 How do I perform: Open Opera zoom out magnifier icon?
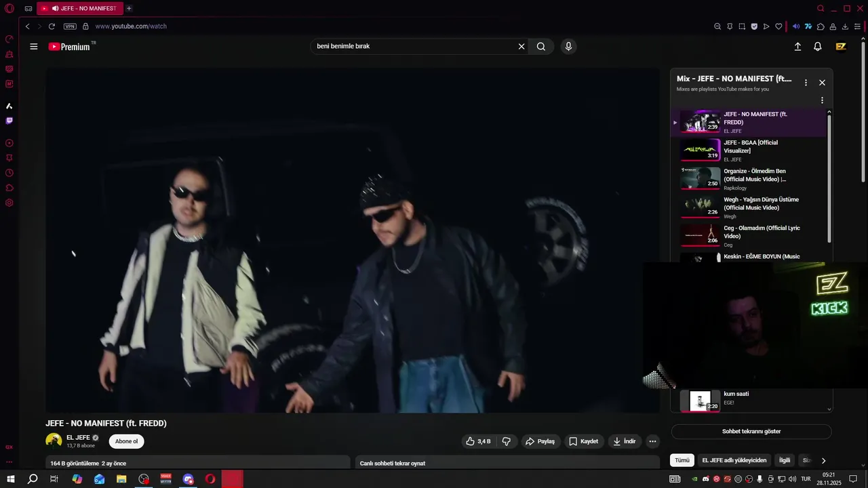point(717,26)
